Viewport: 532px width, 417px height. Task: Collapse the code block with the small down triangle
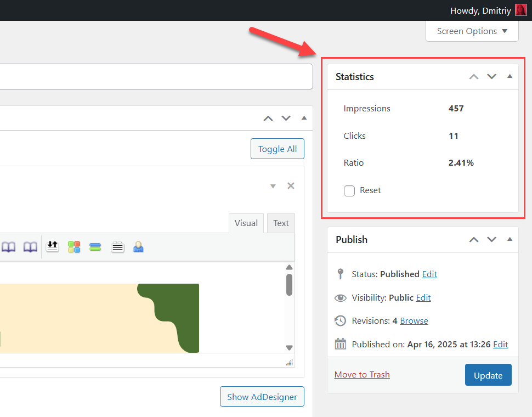click(273, 186)
